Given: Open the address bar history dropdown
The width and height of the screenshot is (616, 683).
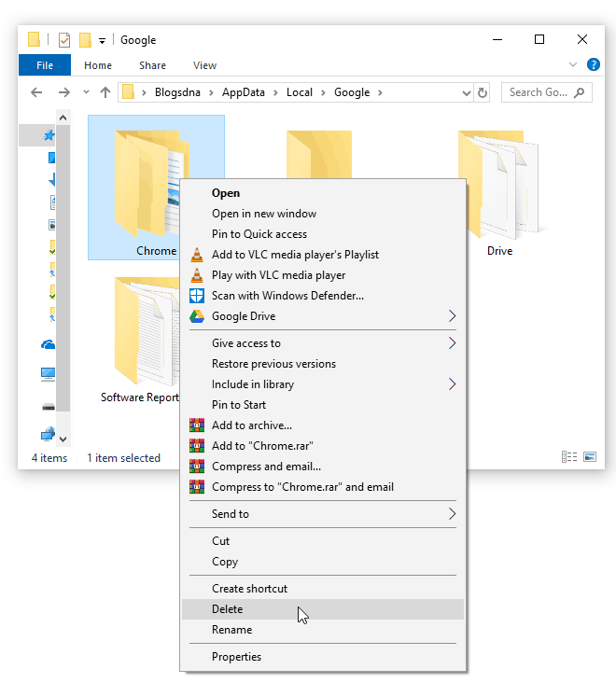Looking at the screenshot, I should pyautogui.click(x=466, y=92).
